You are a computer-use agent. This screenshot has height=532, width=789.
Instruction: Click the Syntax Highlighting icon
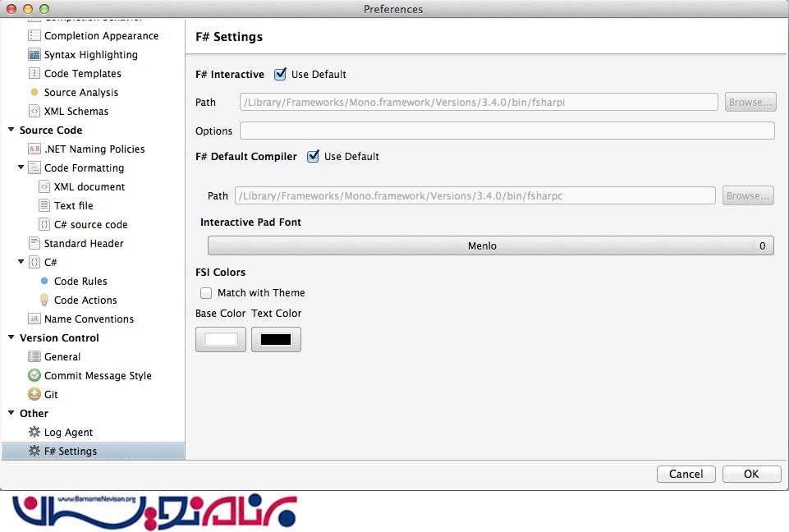(x=34, y=54)
